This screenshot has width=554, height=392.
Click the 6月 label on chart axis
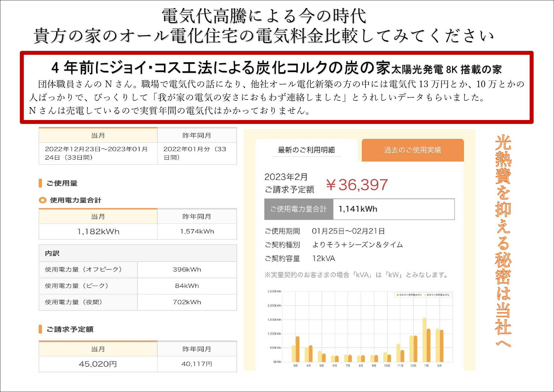335,365
